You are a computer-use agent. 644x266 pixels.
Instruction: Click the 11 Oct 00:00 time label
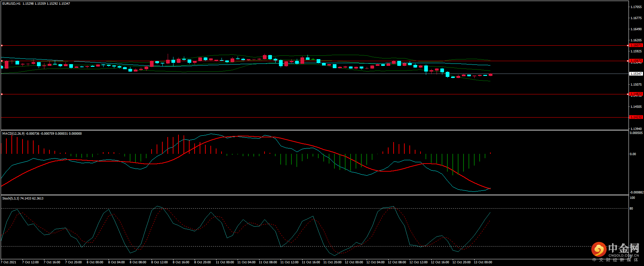click(225, 262)
